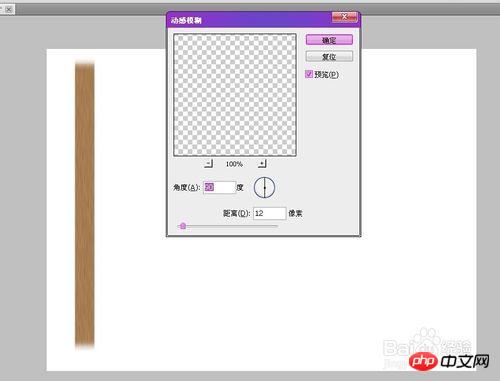The image size is (500, 381).
Task: Close the document tab with X
Action: [9, 9]
